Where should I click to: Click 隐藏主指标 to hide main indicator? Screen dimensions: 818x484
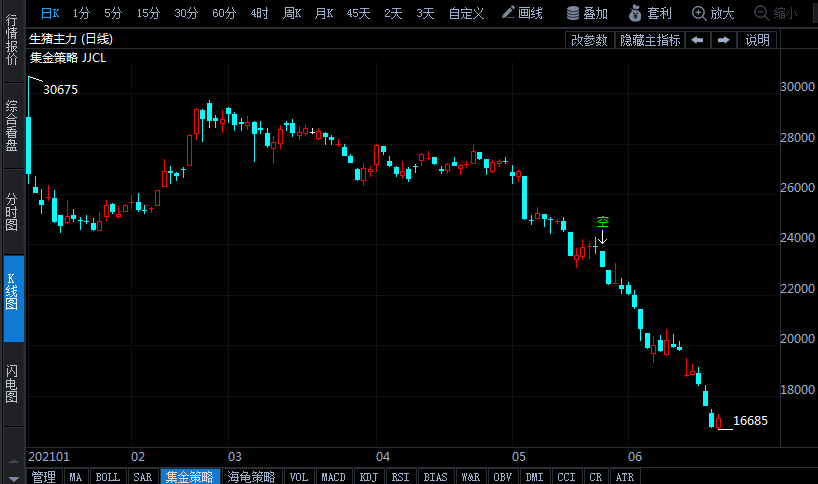pyautogui.click(x=650, y=40)
